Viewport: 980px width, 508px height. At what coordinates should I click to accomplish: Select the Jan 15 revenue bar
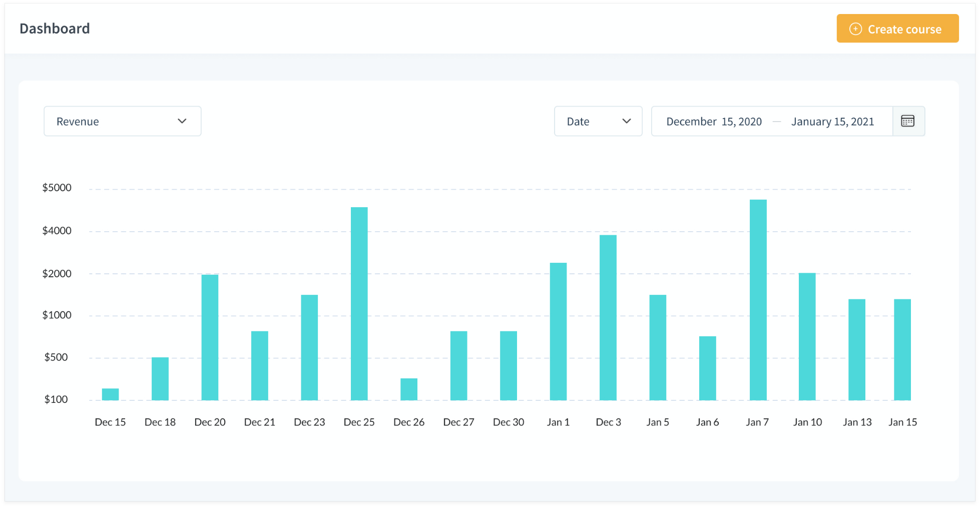[902, 350]
